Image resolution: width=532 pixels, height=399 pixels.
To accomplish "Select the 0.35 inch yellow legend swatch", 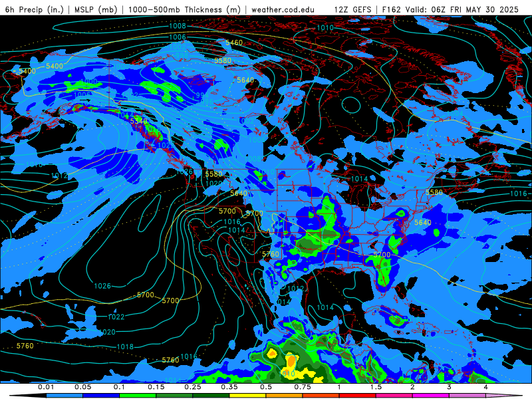I will [x=247, y=396].
